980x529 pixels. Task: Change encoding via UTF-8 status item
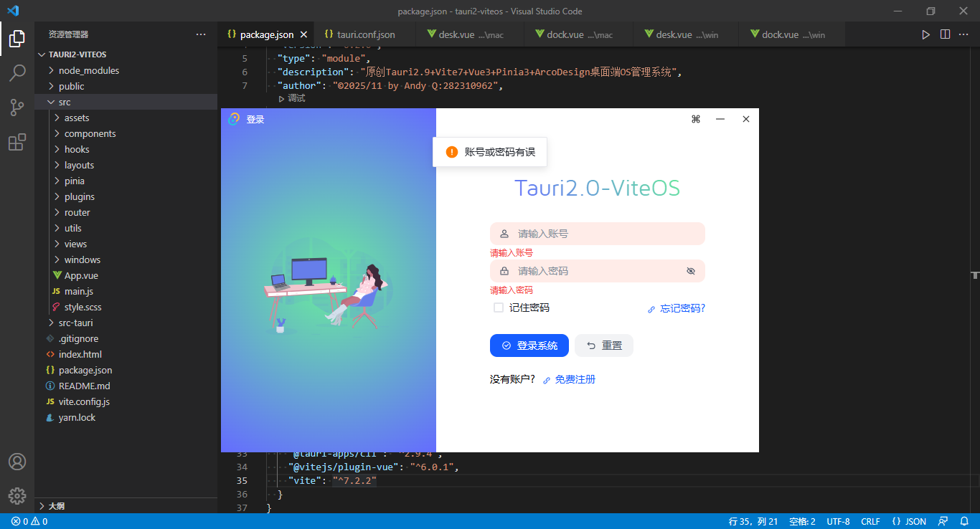click(x=838, y=522)
